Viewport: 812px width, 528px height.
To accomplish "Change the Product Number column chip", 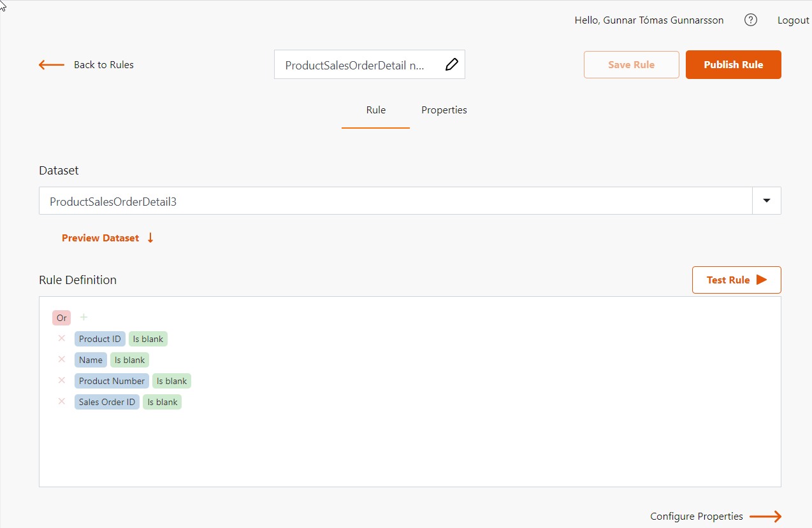I will tap(112, 381).
